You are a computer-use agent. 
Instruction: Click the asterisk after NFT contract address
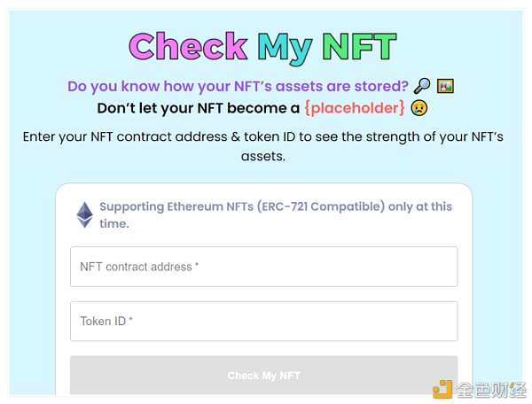pyautogui.click(x=197, y=266)
